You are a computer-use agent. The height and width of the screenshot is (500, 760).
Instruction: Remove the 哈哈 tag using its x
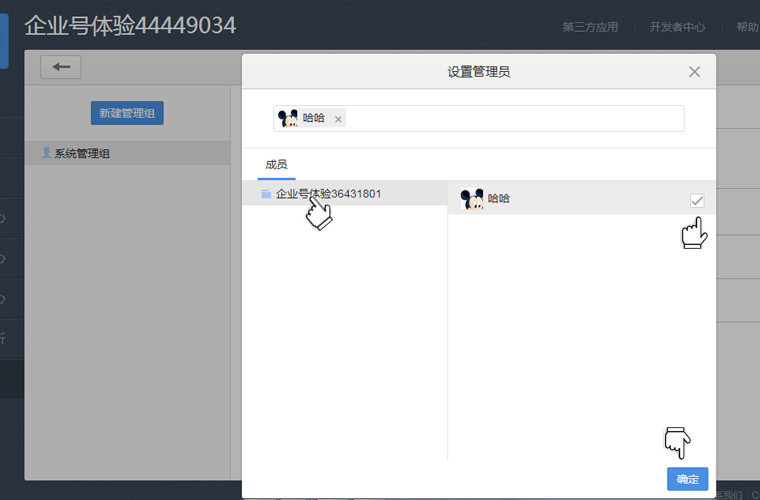tap(338, 119)
